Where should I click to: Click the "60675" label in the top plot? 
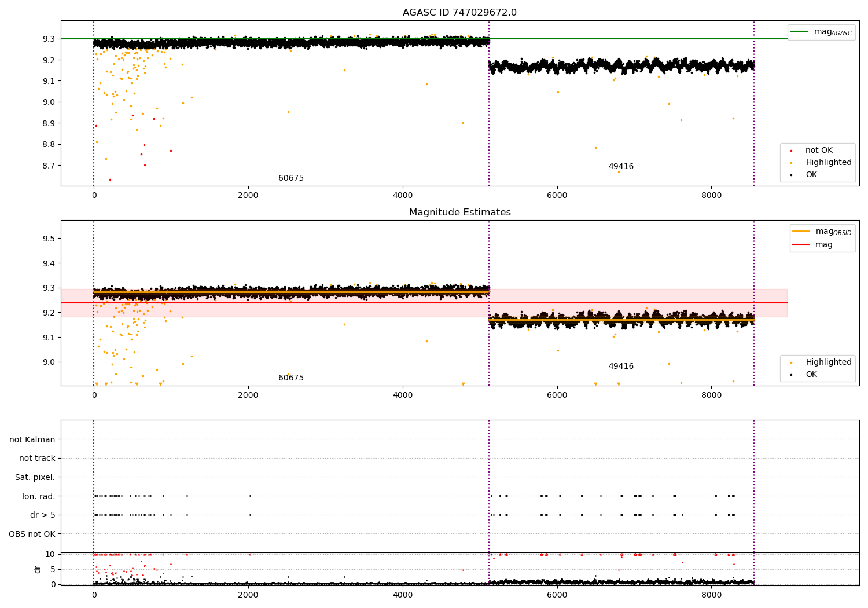[x=291, y=178]
